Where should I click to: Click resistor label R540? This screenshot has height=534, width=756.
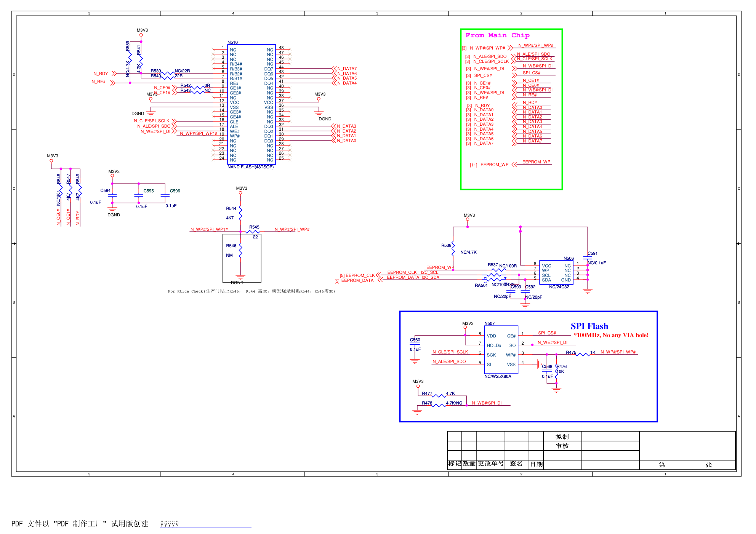[155, 76]
